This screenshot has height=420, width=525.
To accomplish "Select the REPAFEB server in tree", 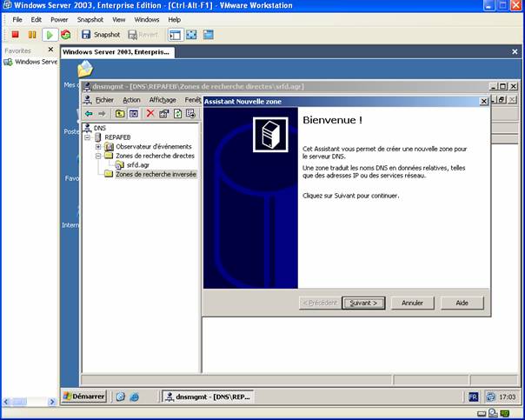I will coord(117,137).
